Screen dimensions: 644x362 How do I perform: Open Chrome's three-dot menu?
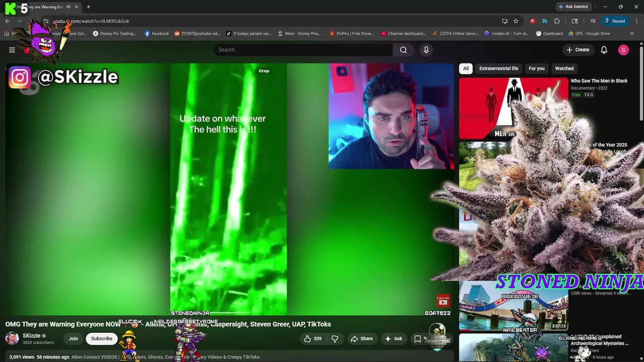pyautogui.click(x=636, y=21)
